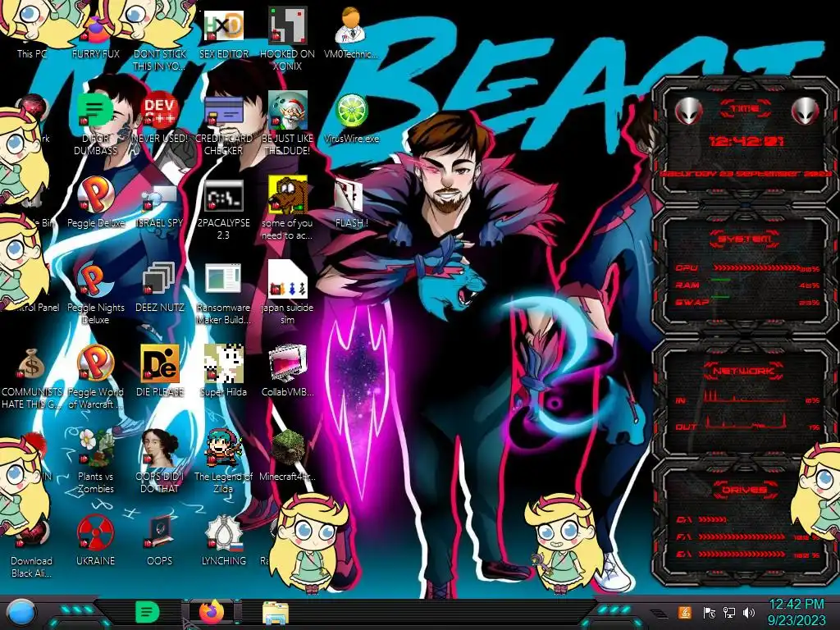This screenshot has width=840, height=630.
Task: Click the Saturday 23 September 2023 date text
Action: tap(746, 174)
